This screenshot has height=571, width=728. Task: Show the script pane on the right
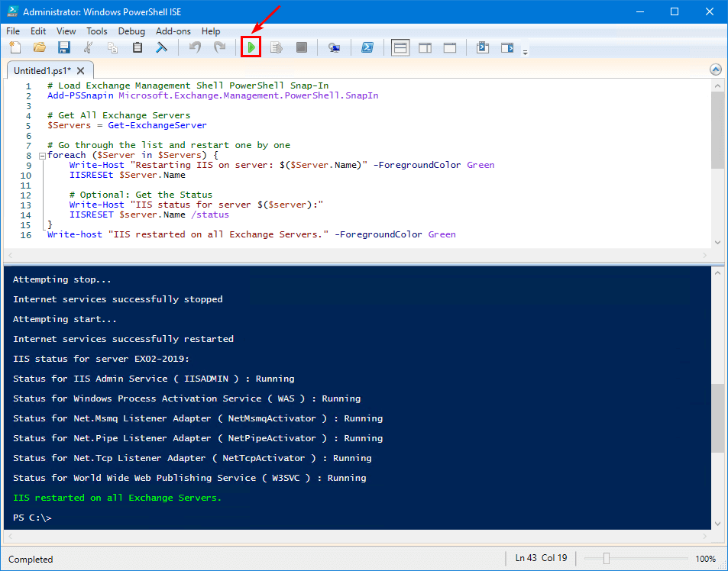click(425, 48)
